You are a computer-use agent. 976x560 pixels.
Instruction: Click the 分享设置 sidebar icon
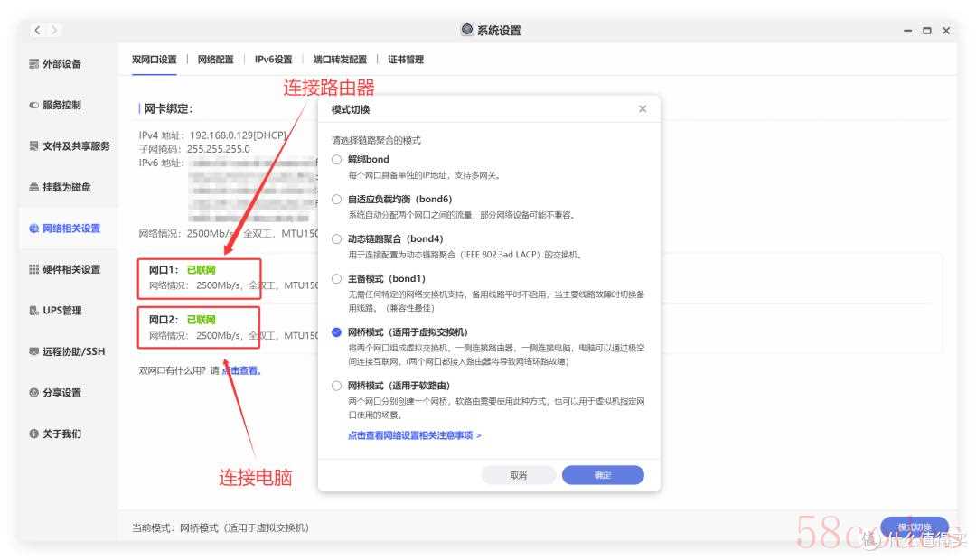tap(34, 393)
